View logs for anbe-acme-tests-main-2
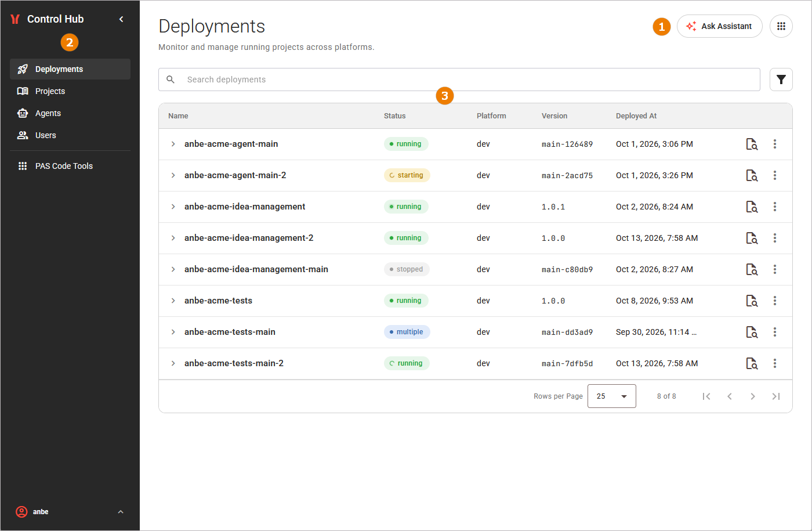The width and height of the screenshot is (812, 531). [x=752, y=363]
